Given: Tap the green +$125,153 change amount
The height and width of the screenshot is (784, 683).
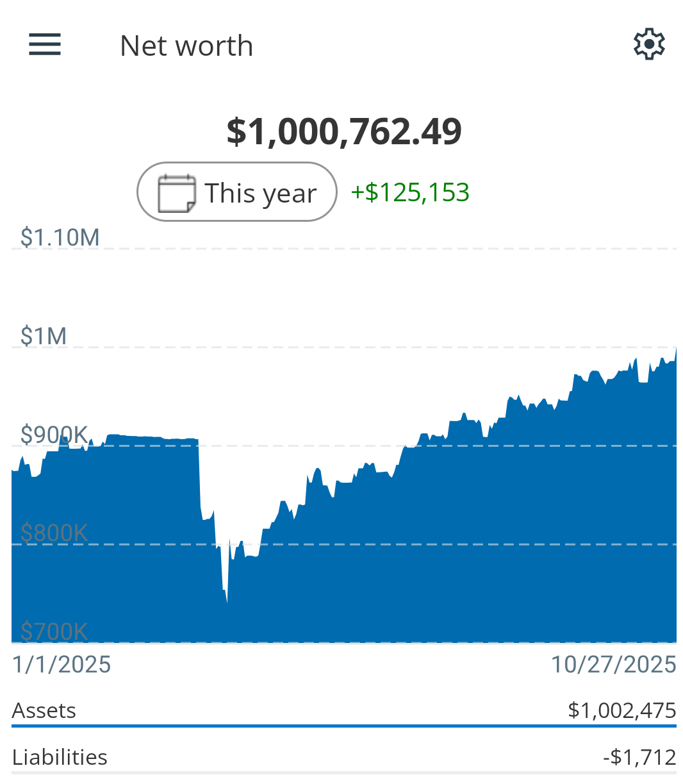Looking at the screenshot, I should tap(410, 192).
